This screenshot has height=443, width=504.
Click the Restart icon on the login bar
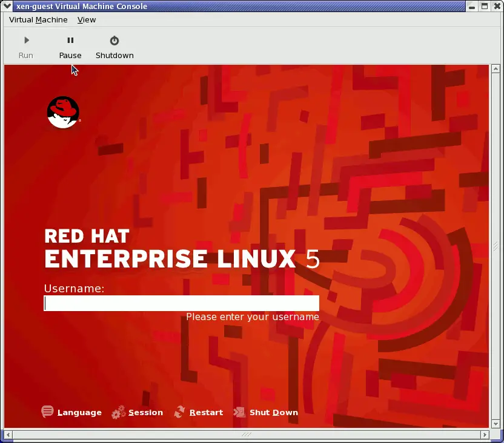(x=180, y=412)
